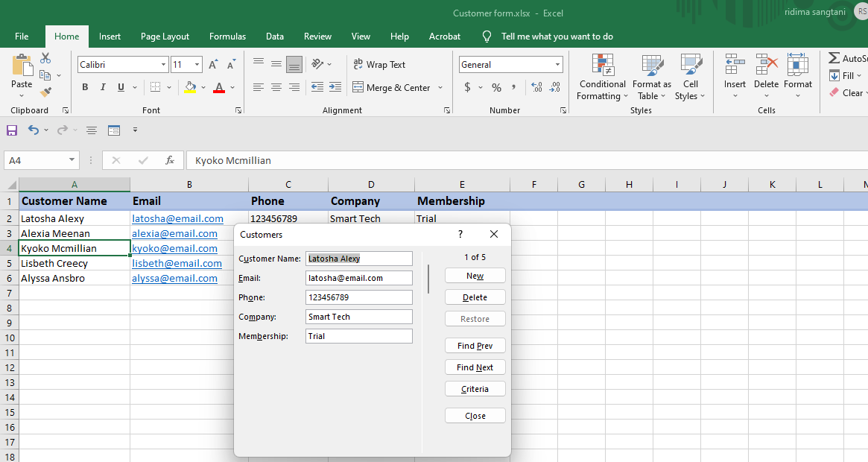868x462 pixels.
Task: Toggle Wrap Text for the cell
Action: [x=379, y=65]
